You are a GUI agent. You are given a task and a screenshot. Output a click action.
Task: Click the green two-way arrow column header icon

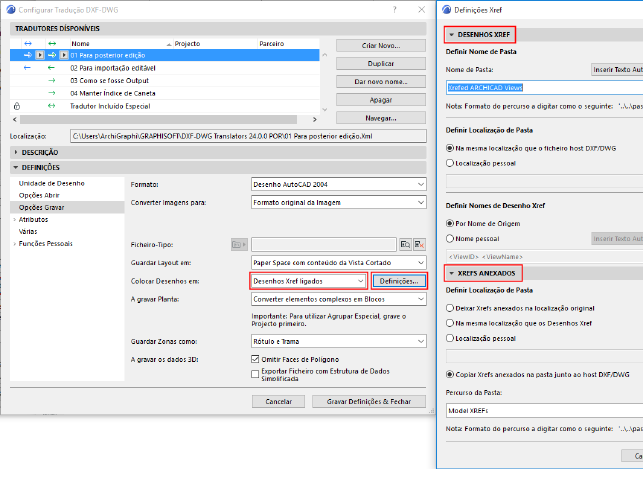tap(52, 43)
